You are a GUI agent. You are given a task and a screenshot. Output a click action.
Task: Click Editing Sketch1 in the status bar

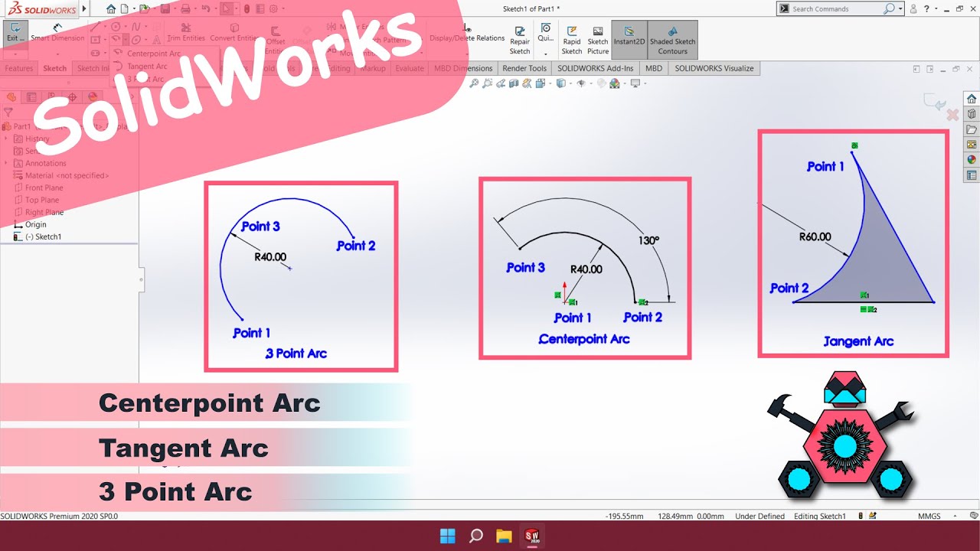820,516
